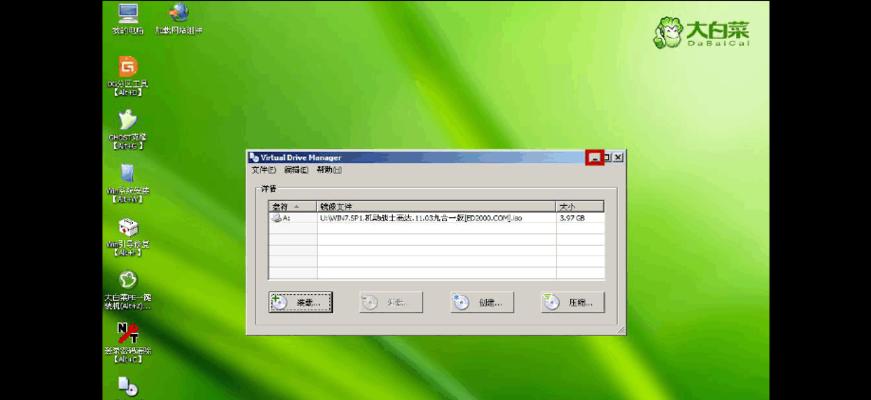The image size is (871, 400).
Task: Click the 装载... mount button
Action: pos(301,302)
